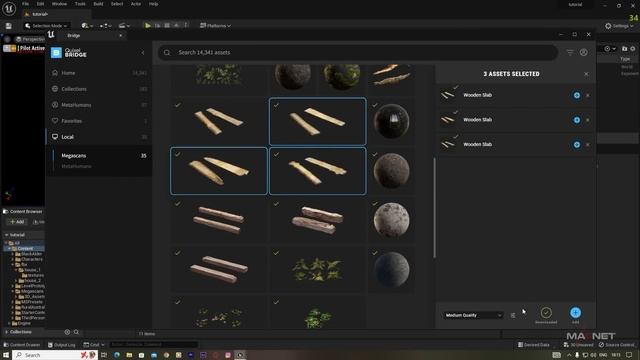
Task: Toggle checkmark on the glossy black sphere asset
Action: [375, 105]
